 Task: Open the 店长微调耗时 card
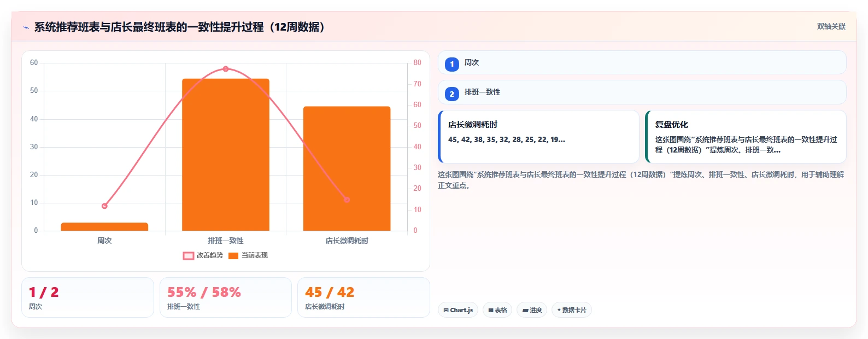pyautogui.click(x=538, y=137)
